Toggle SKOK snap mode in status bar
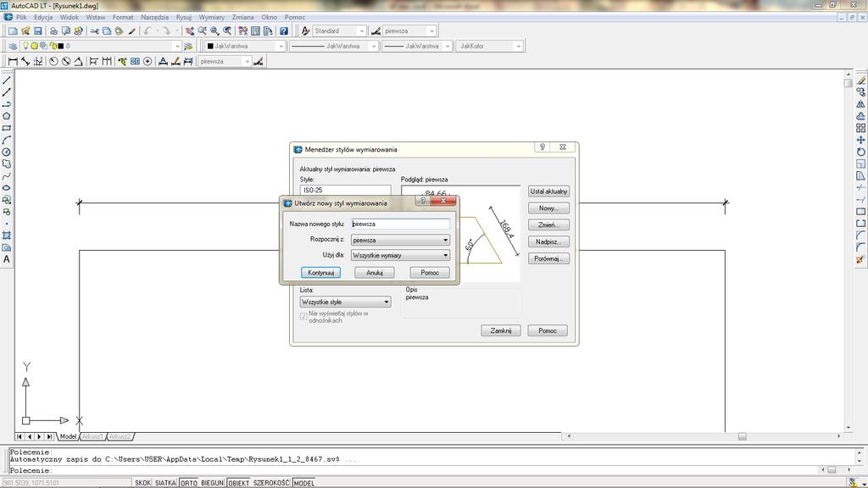 point(142,483)
